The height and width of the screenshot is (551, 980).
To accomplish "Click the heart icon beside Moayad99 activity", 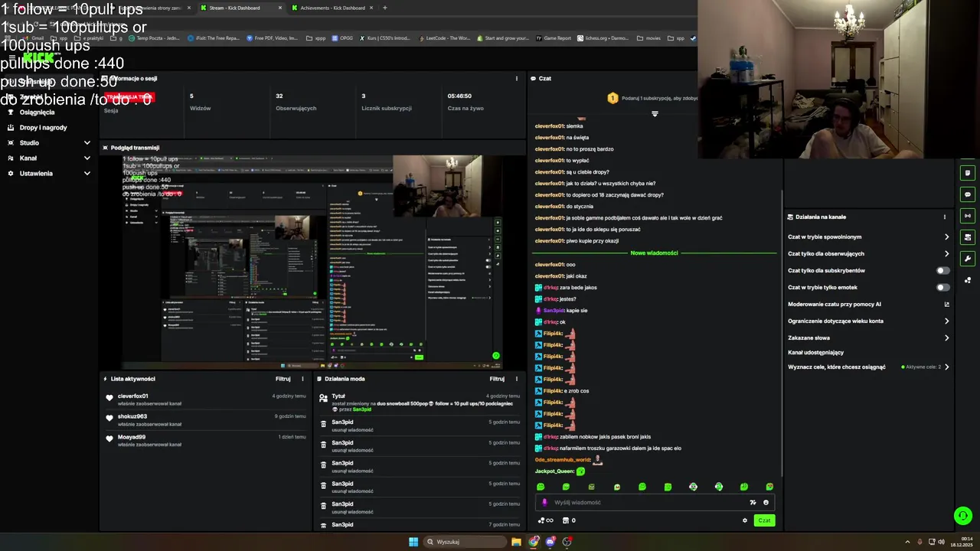I will point(109,439).
